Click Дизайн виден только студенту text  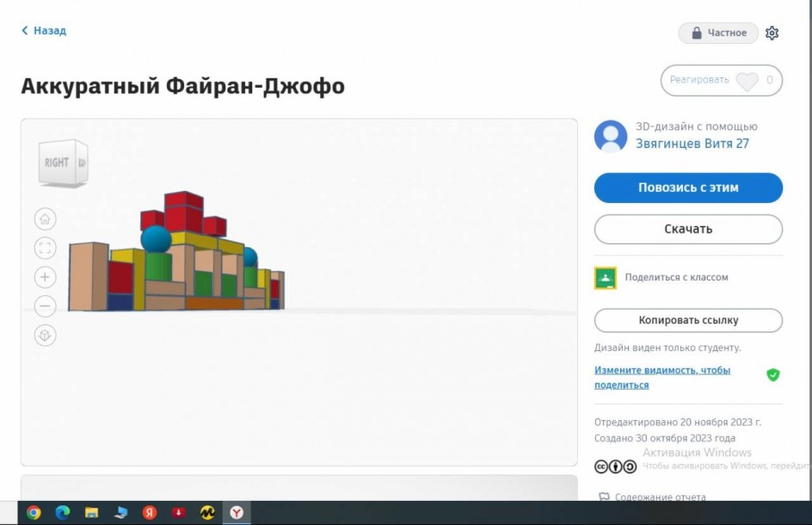point(667,348)
